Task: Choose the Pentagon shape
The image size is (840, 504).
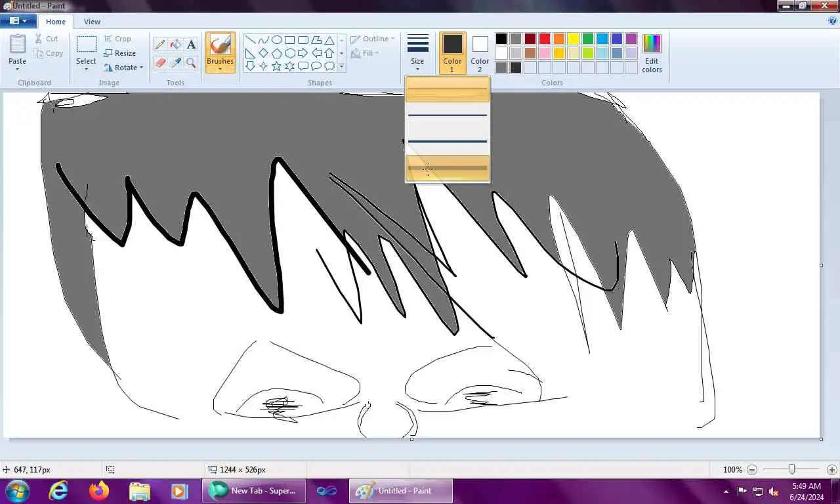Action: pos(276,53)
